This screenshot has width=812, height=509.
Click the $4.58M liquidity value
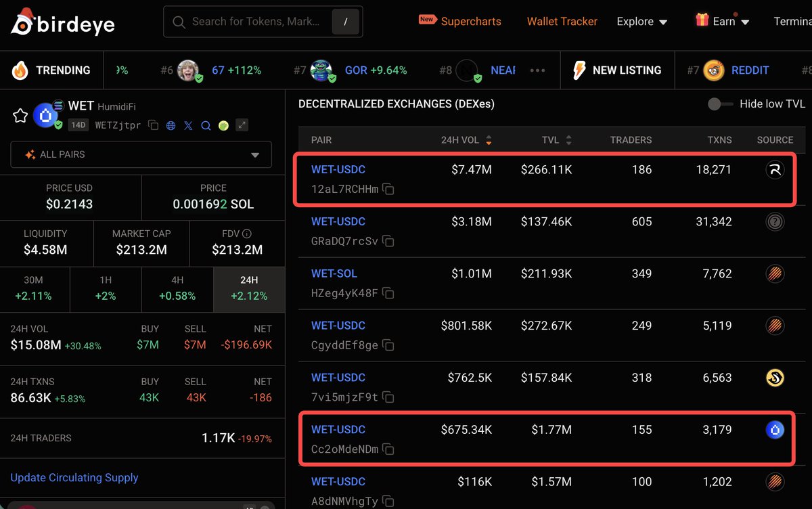tap(45, 250)
